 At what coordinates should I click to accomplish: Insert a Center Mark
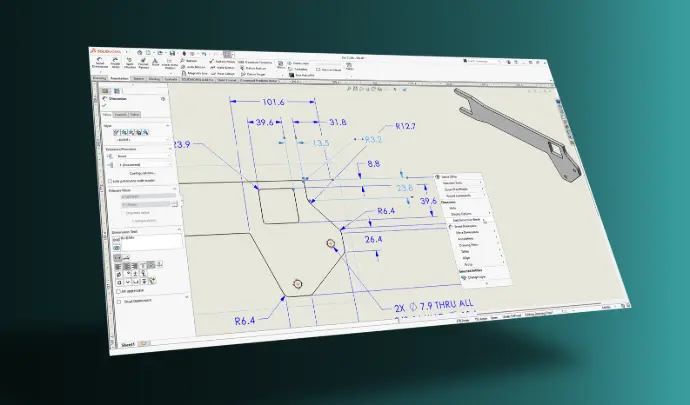point(299,63)
